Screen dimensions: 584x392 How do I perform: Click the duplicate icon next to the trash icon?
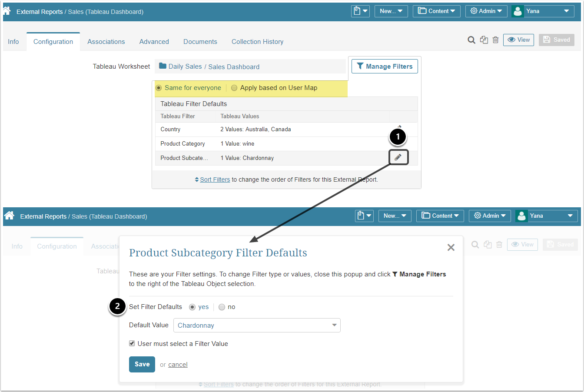point(484,40)
